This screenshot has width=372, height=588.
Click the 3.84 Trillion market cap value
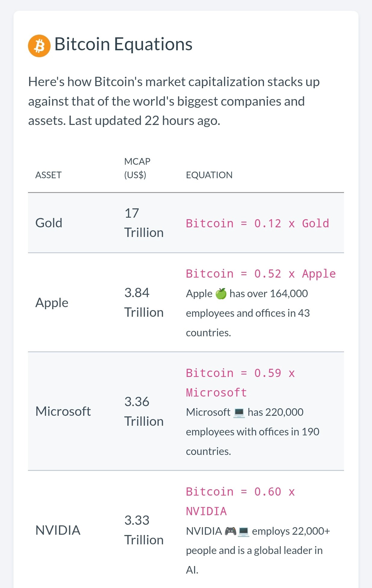144,303
